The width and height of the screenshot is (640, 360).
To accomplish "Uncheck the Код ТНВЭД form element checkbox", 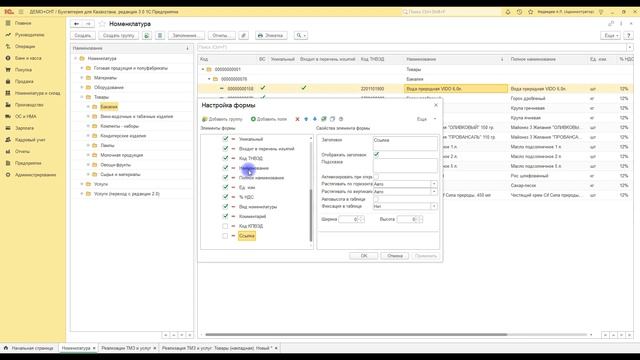I will (225, 158).
